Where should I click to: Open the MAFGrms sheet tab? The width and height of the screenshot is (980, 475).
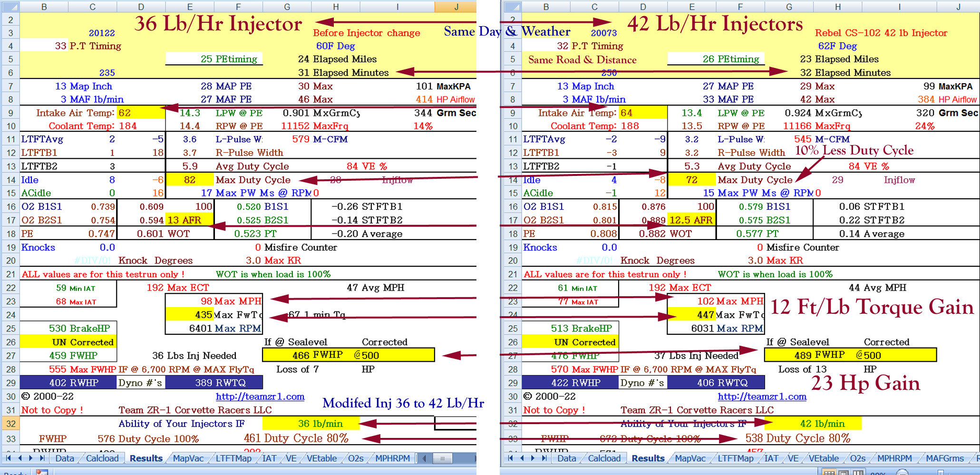pos(944,458)
